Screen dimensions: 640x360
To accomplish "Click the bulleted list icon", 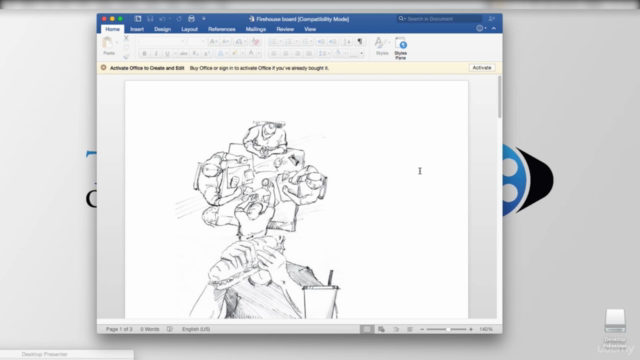I will (x=272, y=41).
